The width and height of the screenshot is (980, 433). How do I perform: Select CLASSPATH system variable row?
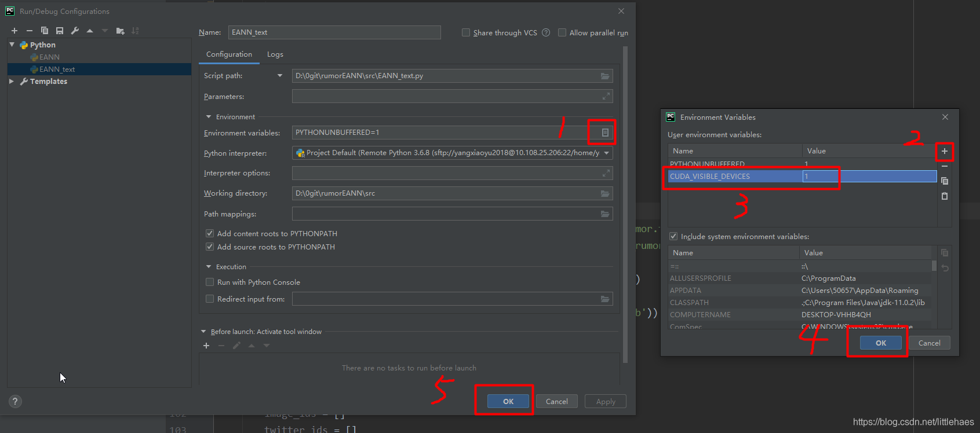(800, 303)
